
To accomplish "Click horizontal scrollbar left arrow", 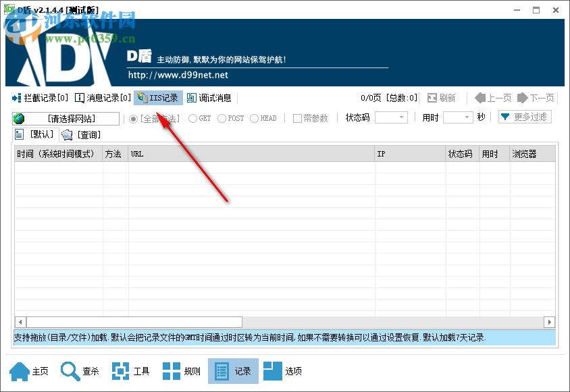I will point(20,322).
